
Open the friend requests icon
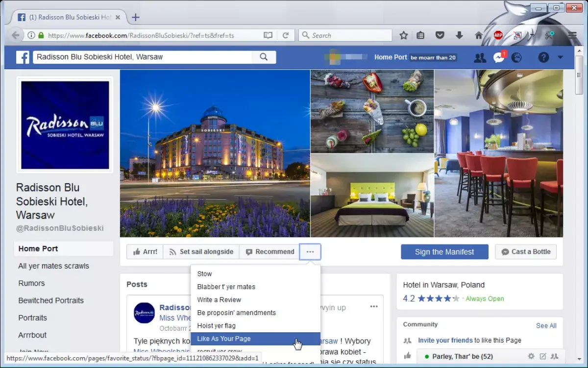click(480, 57)
